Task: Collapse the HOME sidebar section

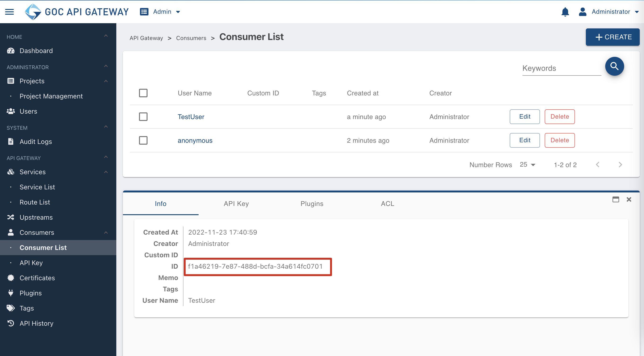Action: coord(106,36)
